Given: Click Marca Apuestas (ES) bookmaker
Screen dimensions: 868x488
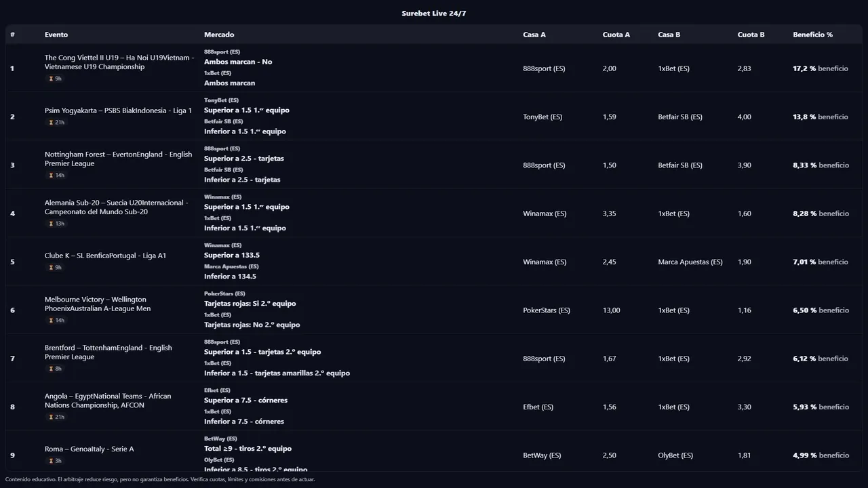Looking at the screenshot, I should (x=690, y=262).
